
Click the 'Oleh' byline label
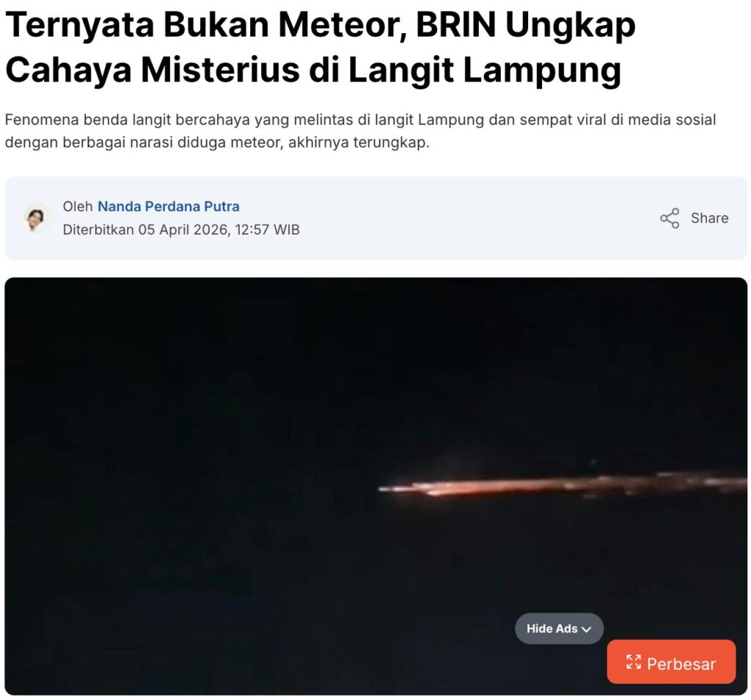pyautogui.click(x=78, y=206)
